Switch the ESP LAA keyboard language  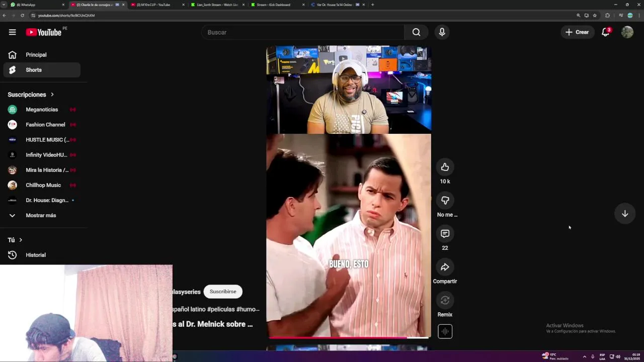pyautogui.click(x=602, y=356)
